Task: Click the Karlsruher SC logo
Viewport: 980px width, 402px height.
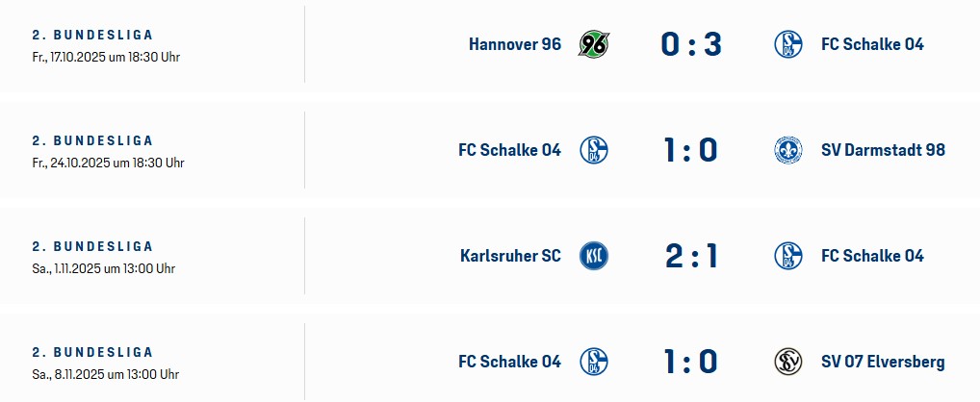Action: click(x=593, y=256)
